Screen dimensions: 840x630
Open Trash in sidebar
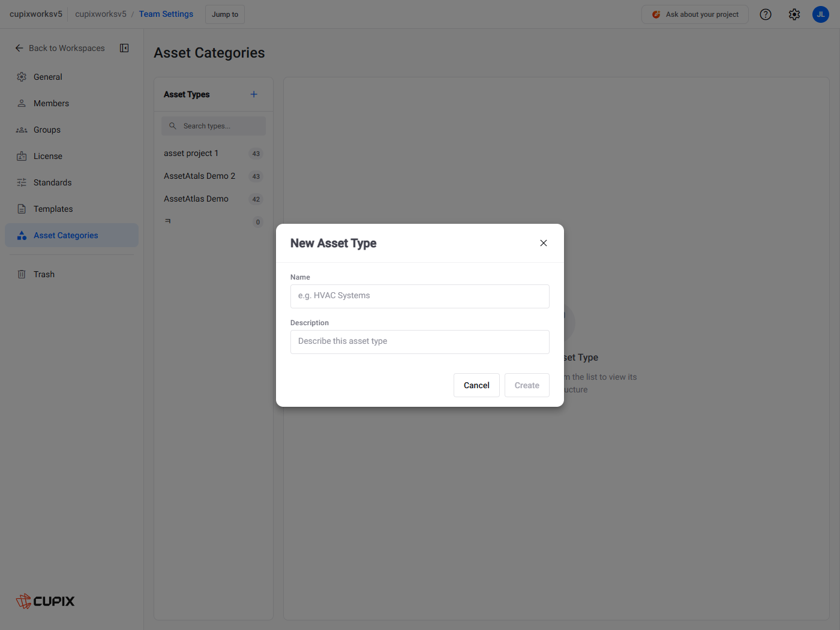(71, 274)
